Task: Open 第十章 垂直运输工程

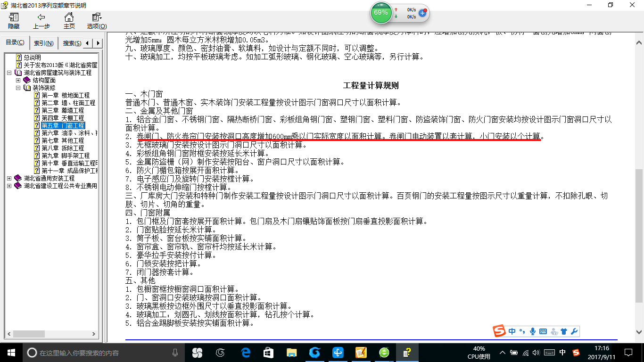Action: coord(69,163)
